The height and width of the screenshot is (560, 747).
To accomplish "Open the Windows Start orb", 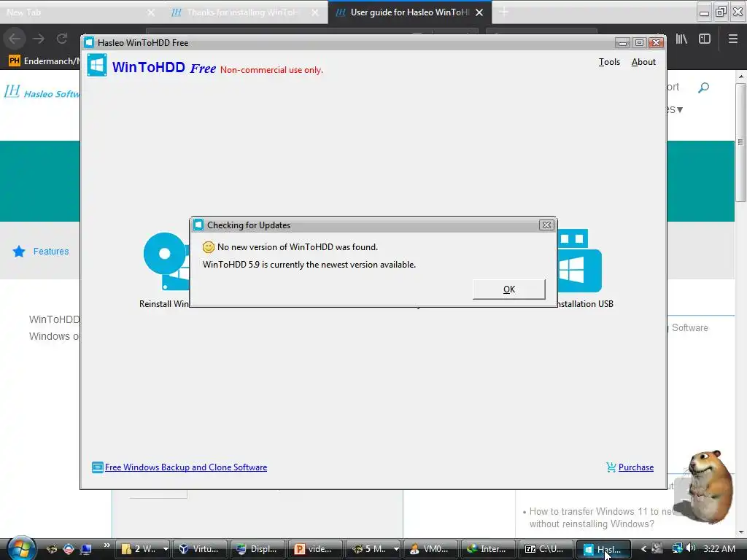I will tap(21, 548).
